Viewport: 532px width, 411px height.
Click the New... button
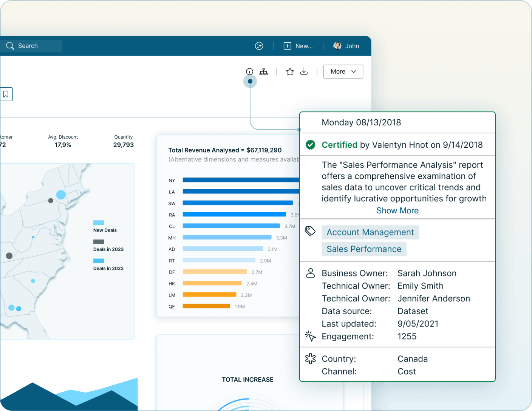[x=298, y=46]
